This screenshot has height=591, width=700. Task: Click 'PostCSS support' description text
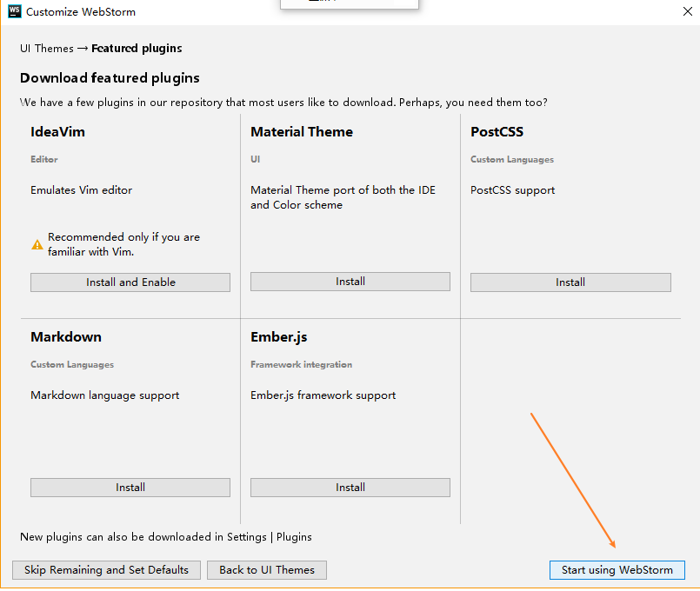(512, 190)
